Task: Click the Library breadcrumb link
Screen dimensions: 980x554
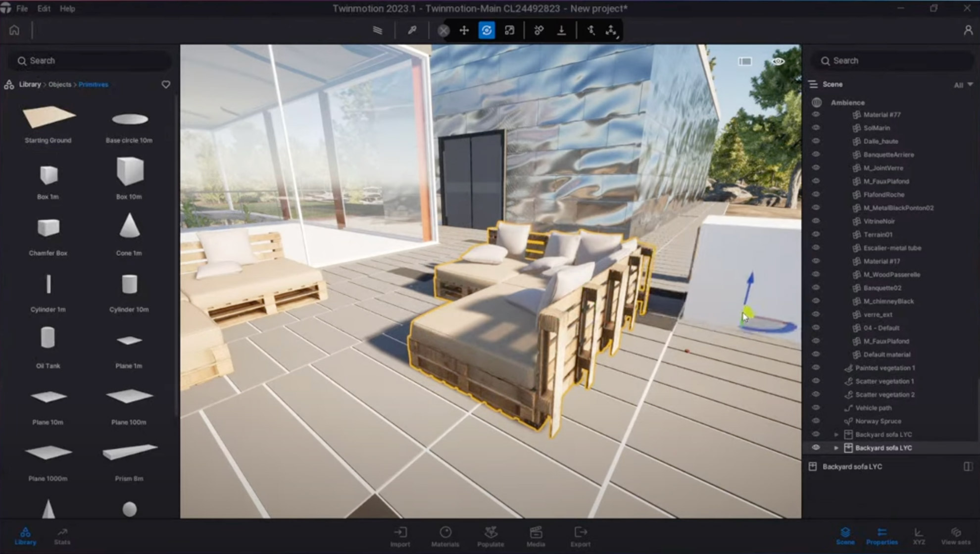Action: coord(30,85)
